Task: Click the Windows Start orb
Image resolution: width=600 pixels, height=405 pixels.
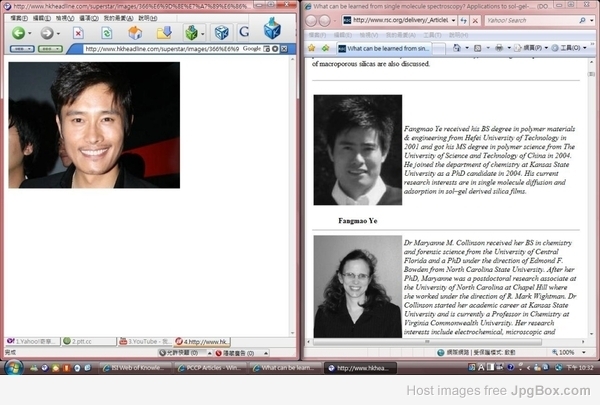Action: 12,368
